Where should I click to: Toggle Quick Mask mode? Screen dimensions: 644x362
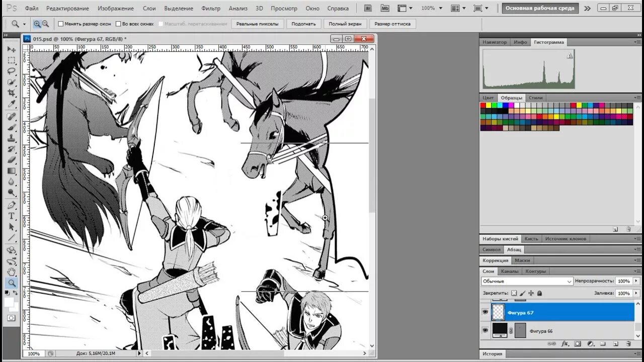coord(12,318)
